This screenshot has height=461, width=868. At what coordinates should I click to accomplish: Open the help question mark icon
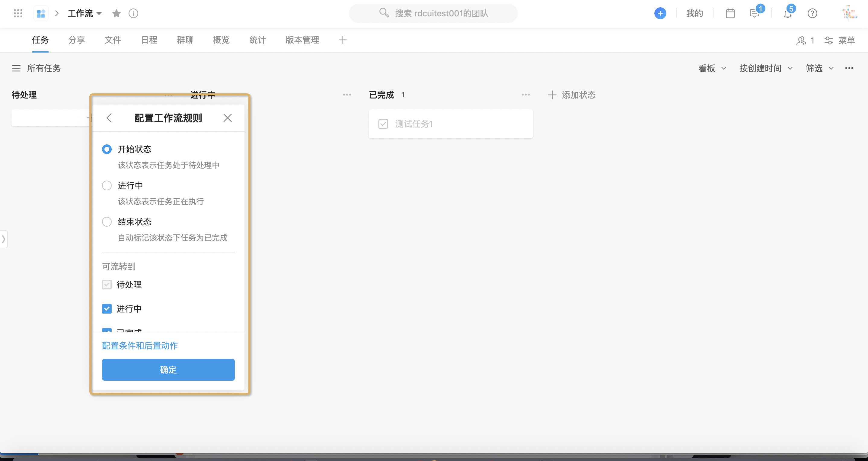point(812,13)
